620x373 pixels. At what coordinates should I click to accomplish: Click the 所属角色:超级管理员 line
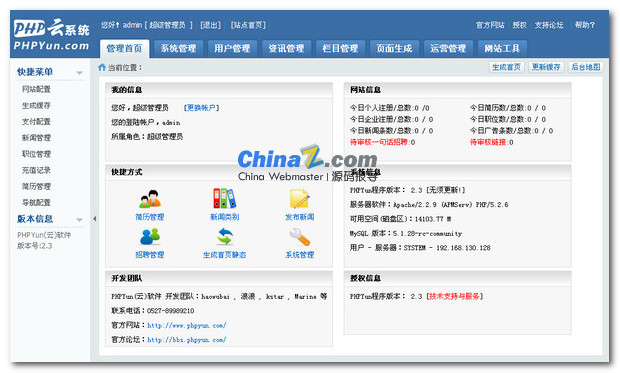point(147,137)
